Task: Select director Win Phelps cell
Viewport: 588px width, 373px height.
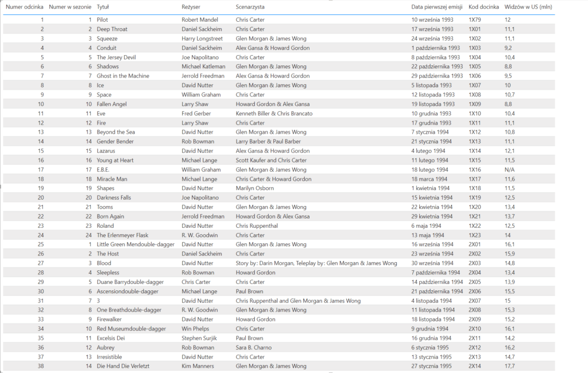Action: (x=195, y=329)
